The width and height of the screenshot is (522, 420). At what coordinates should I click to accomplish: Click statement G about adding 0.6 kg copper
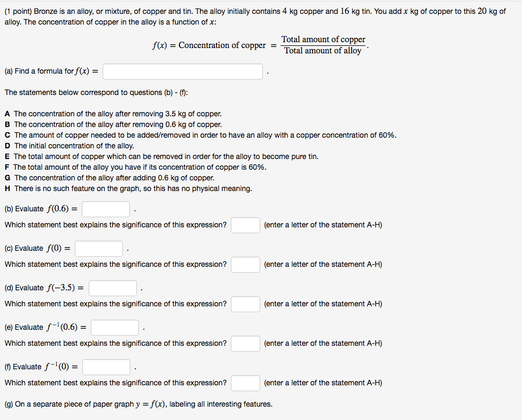(x=110, y=178)
